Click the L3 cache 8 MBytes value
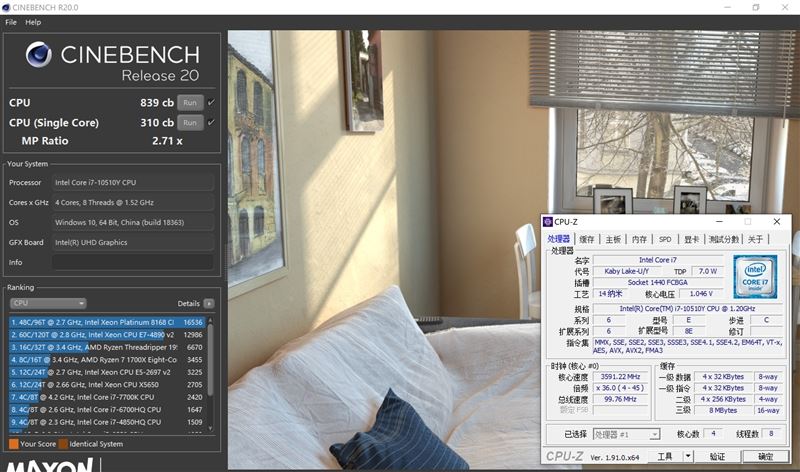This screenshot has height=472, width=800. [x=723, y=410]
